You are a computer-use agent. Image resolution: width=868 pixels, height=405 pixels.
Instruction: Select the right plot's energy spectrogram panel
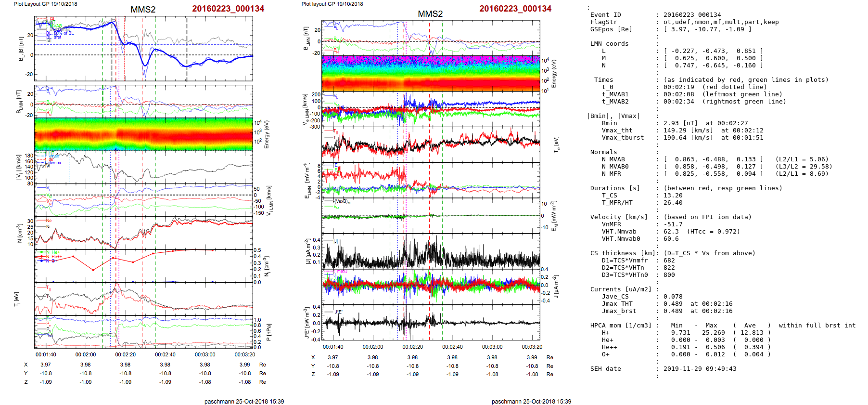(431, 73)
